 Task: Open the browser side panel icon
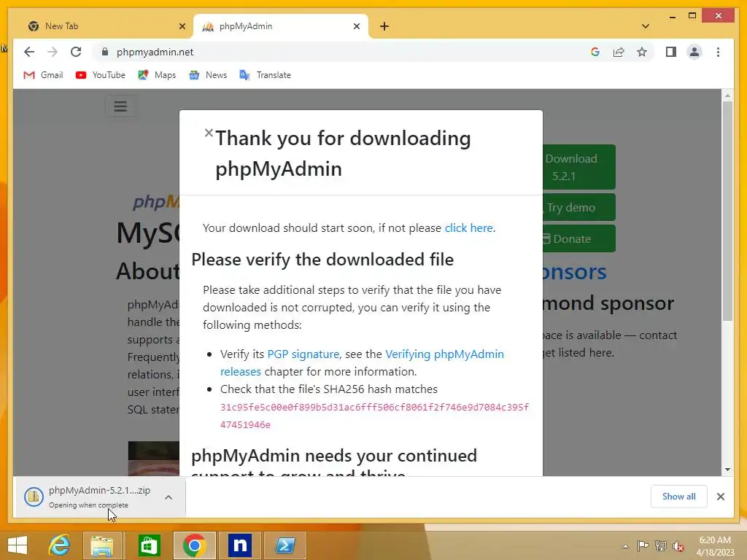pos(671,52)
